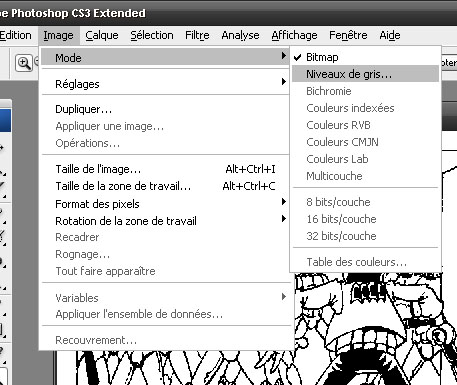Open Format des pixels submenu
The height and width of the screenshot is (385, 457).
pos(165,204)
